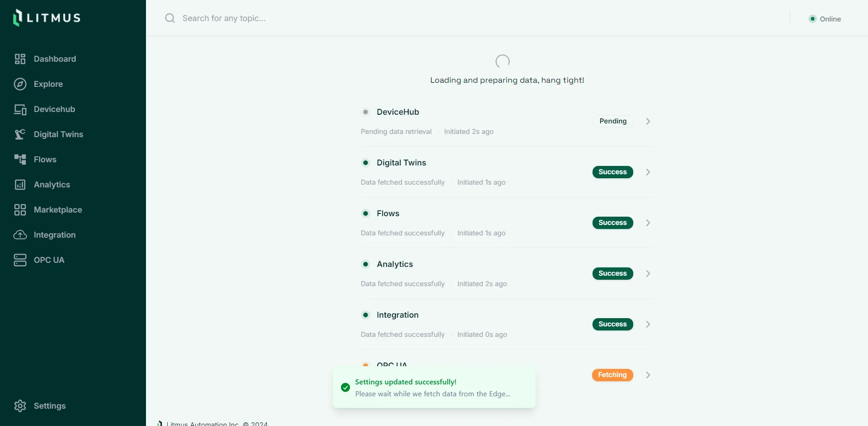Viewport: 868px width, 426px height.
Task: Click the Digital Twins robot arm icon
Action: 20,134
